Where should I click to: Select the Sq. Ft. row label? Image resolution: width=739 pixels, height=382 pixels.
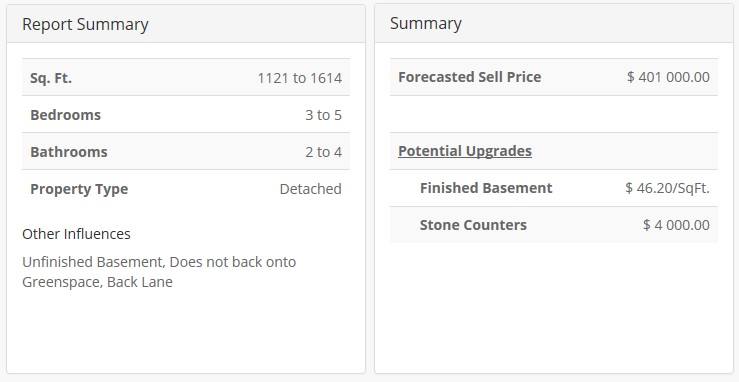(x=51, y=78)
